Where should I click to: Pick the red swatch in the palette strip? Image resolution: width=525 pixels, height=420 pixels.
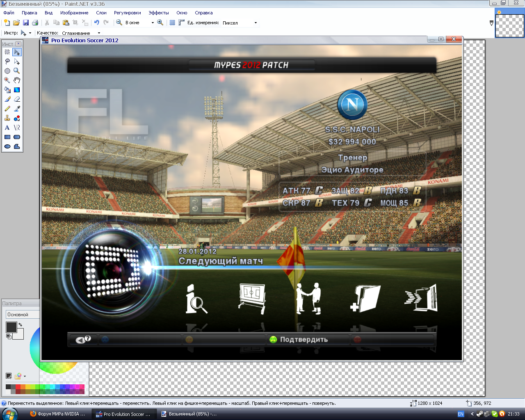pos(18,387)
